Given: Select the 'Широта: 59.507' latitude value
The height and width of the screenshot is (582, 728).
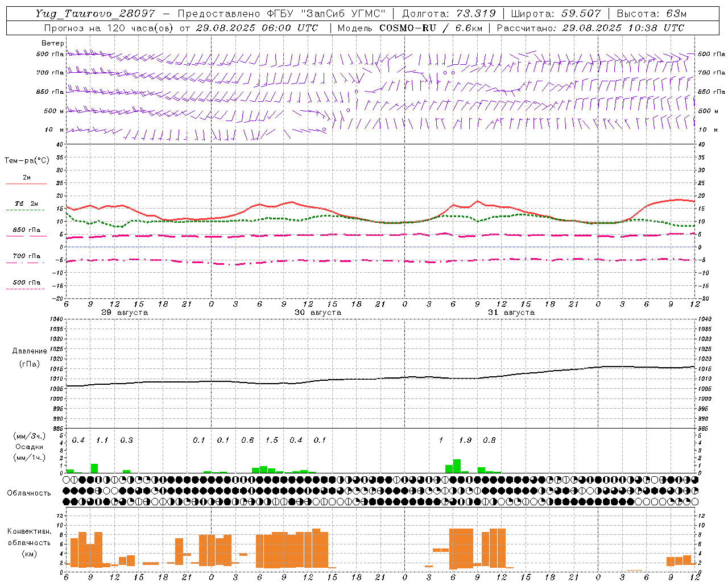Looking at the screenshot, I should click(556, 14).
